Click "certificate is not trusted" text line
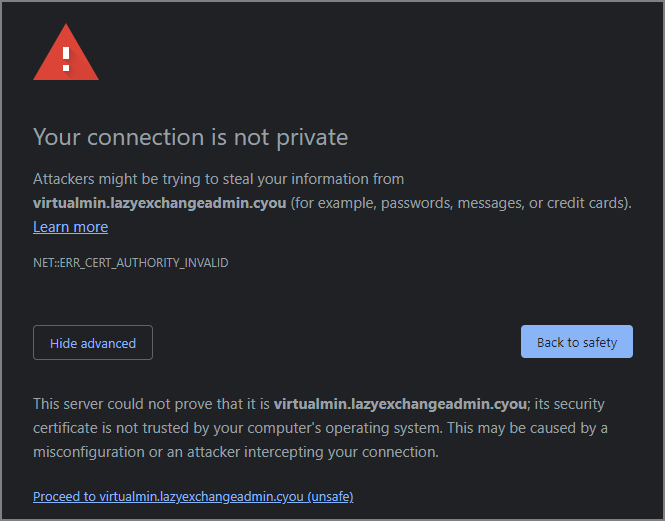The height and width of the screenshot is (521, 665). pos(320,428)
